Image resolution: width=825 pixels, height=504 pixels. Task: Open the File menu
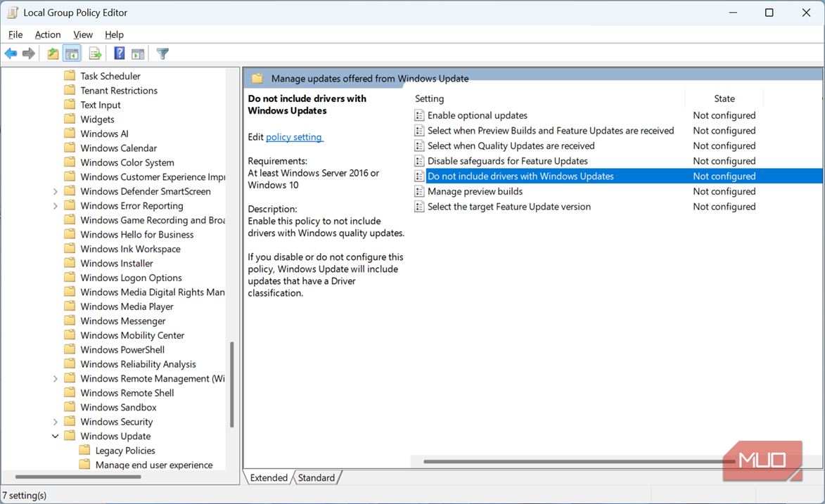coord(15,34)
